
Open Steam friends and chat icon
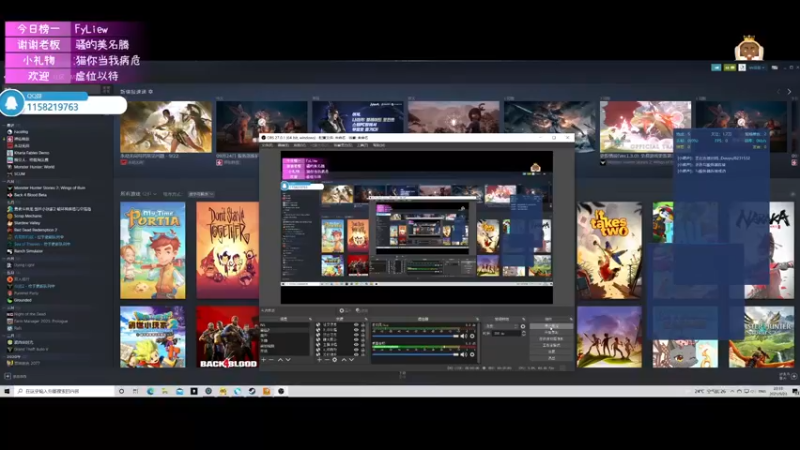click(x=793, y=377)
